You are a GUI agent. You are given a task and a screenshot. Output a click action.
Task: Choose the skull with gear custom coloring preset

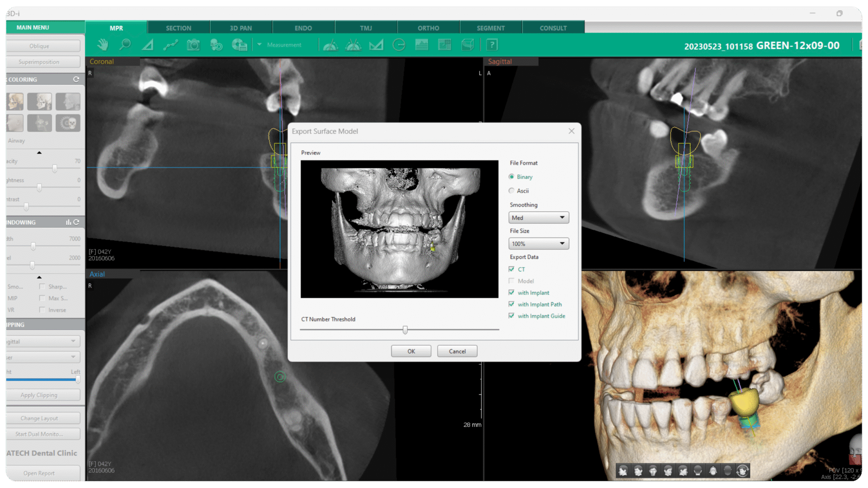[68, 123]
